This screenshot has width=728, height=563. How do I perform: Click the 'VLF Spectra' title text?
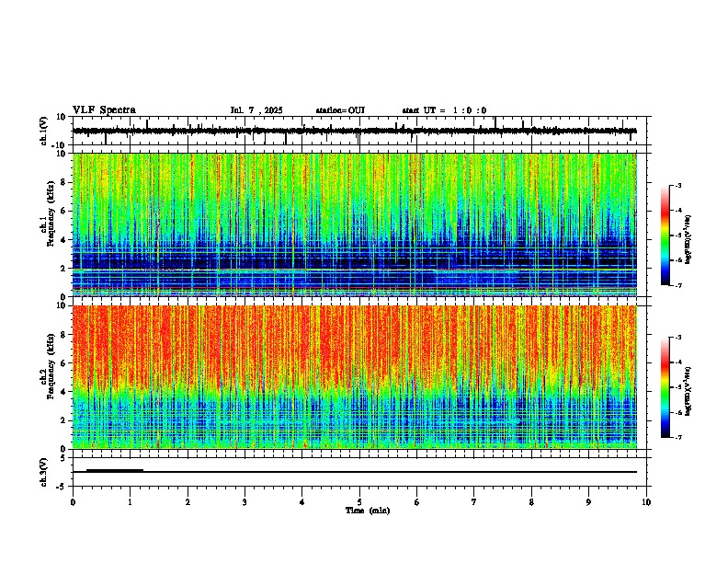tap(104, 110)
